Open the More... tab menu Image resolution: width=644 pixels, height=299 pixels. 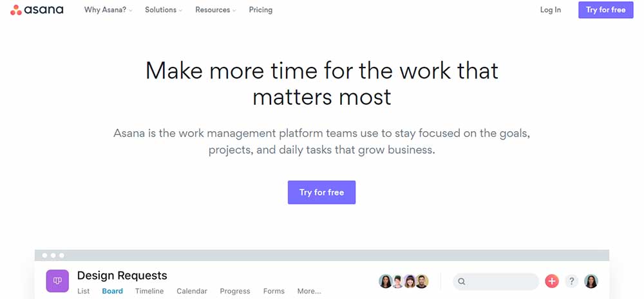pos(309,291)
